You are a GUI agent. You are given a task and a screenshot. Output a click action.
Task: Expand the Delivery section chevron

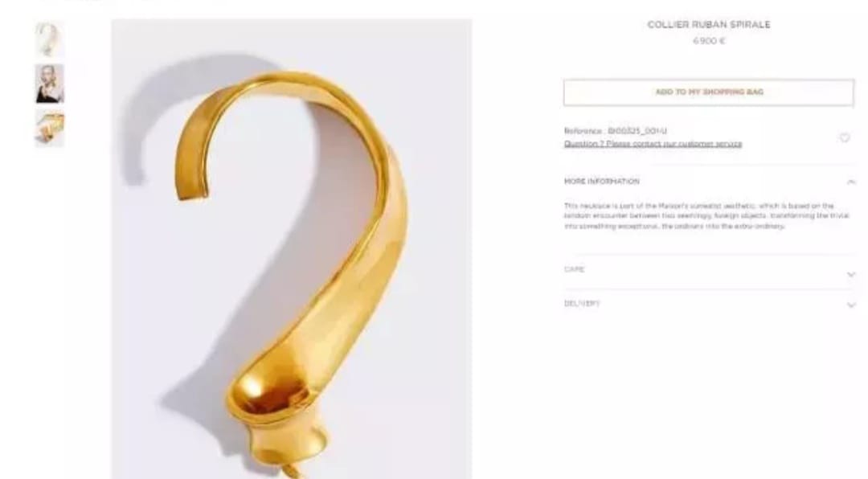click(x=851, y=305)
